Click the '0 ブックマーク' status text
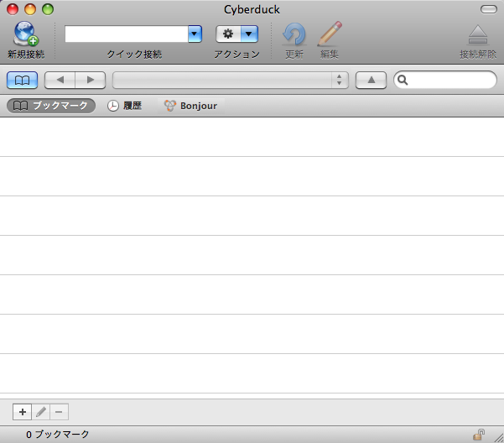 point(58,435)
